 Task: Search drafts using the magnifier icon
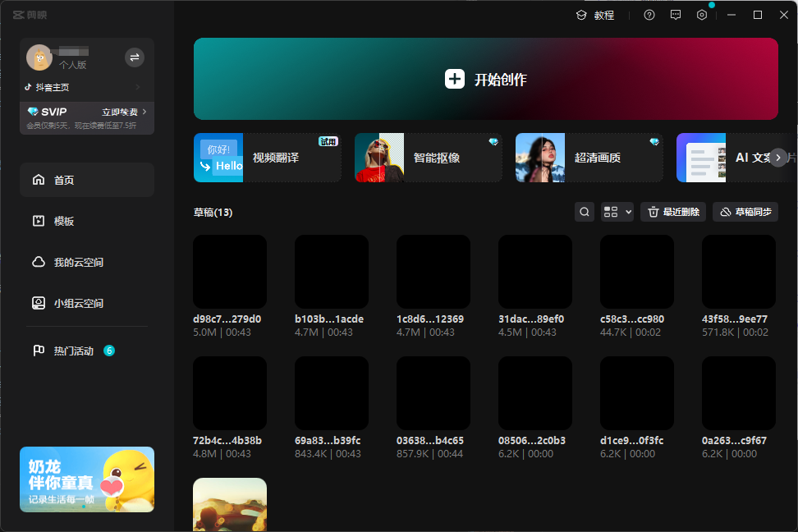(x=585, y=212)
